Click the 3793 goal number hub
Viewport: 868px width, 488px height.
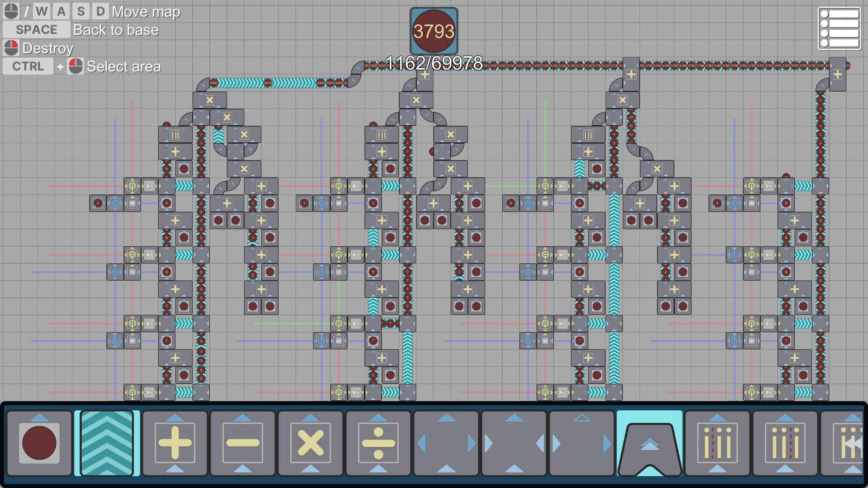(434, 31)
